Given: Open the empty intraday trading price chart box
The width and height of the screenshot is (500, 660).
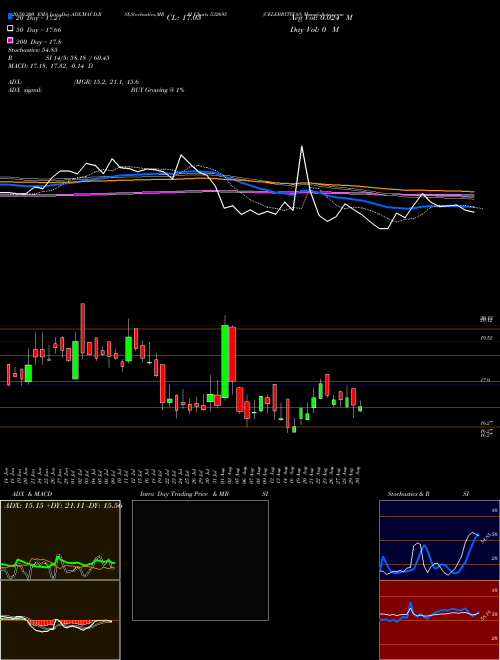Looking at the screenshot, I should tap(200, 560).
